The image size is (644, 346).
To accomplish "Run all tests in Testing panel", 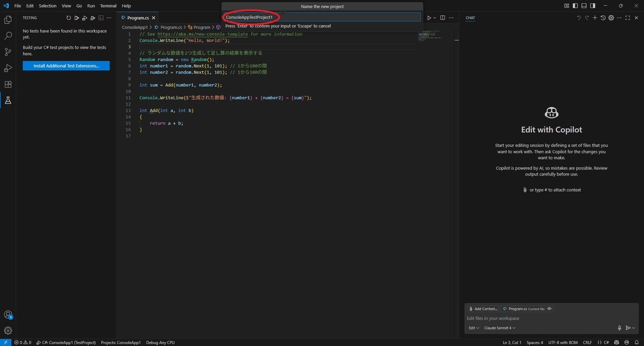I will pos(77,18).
